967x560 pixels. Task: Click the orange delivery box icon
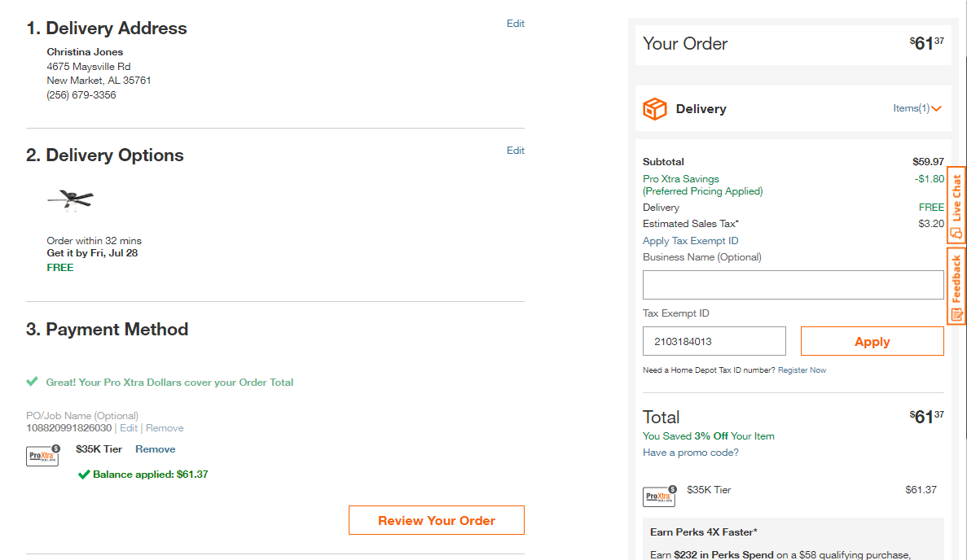655,109
